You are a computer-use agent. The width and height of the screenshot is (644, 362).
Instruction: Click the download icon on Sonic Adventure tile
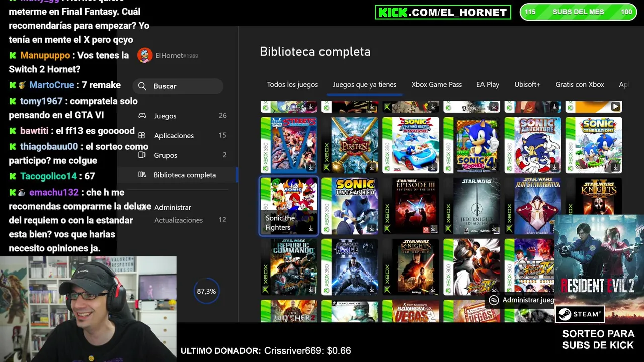click(554, 167)
